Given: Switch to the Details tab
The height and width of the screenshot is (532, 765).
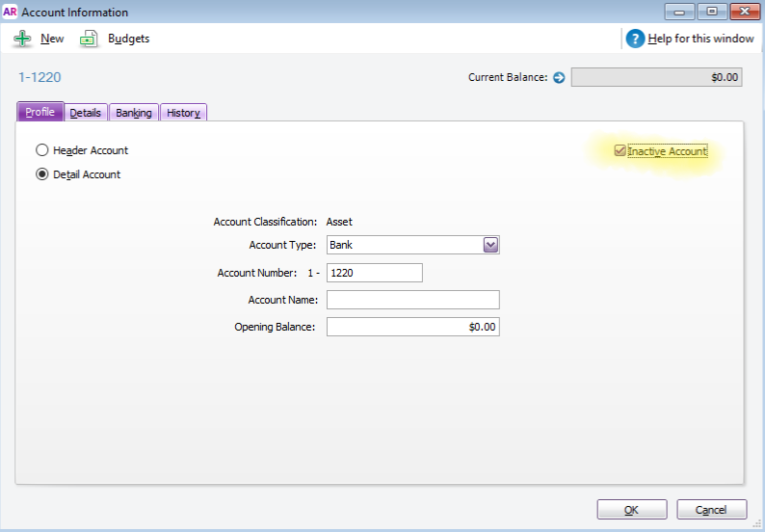Looking at the screenshot, I should coord(86,113).
